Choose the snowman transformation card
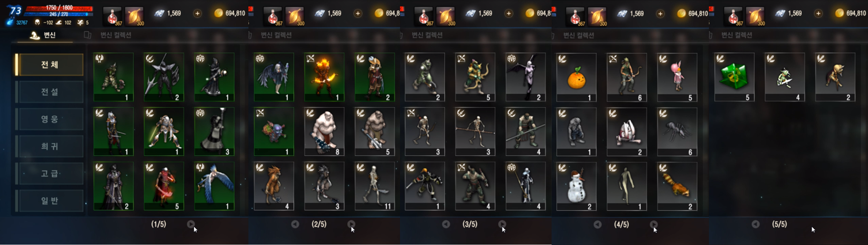Viewport: 868px width, 245px height. pos(576,186)
